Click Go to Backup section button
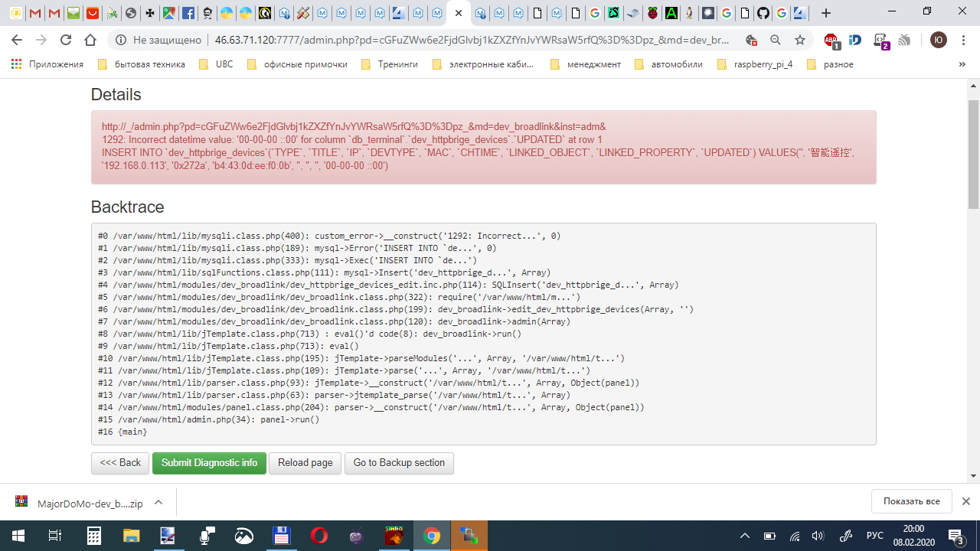 pos(399,463)
